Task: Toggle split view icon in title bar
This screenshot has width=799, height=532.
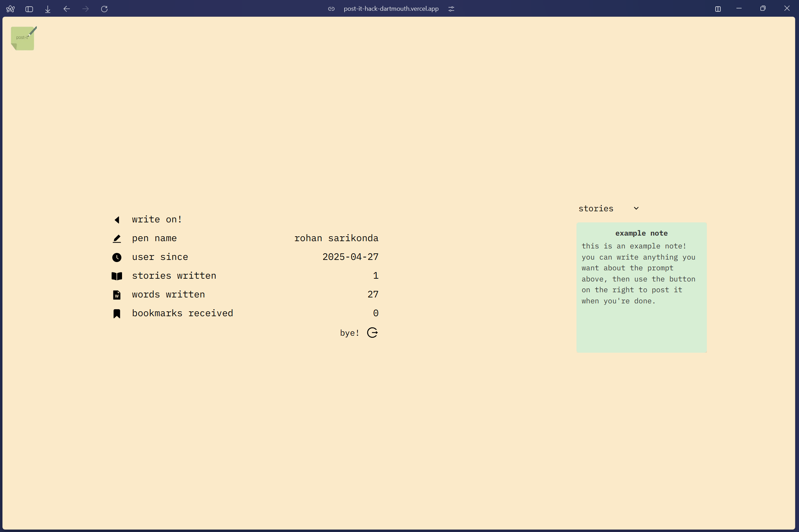Action: [718, 9]
